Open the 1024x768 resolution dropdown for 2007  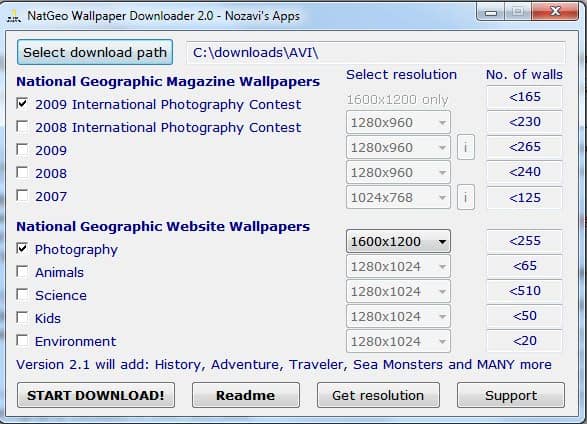click(398, 197)
